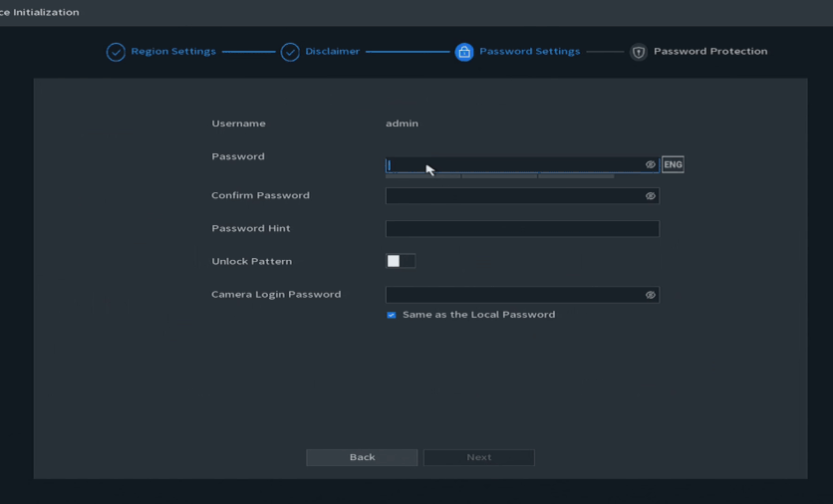Click the Disclaimer checkmark step icon

click(290, 52)
